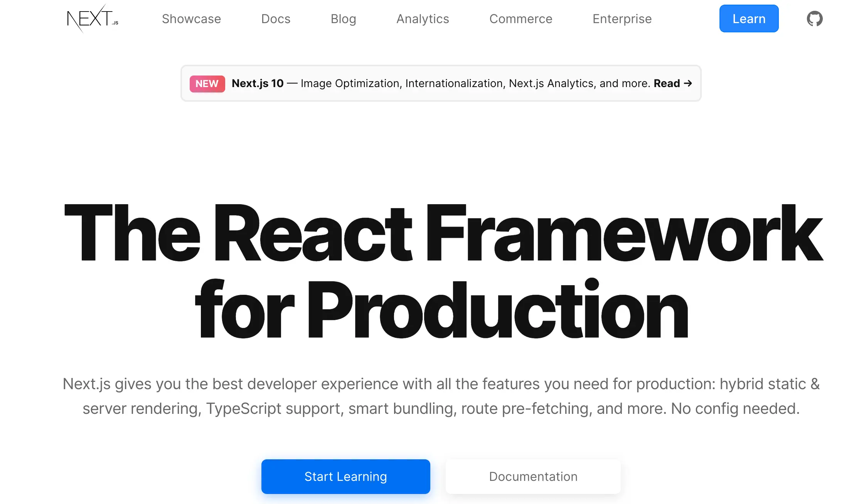Viewport: 866px width, 504px height.
Task: Navigate to the Docs section
Action: (x=275, y=18)
